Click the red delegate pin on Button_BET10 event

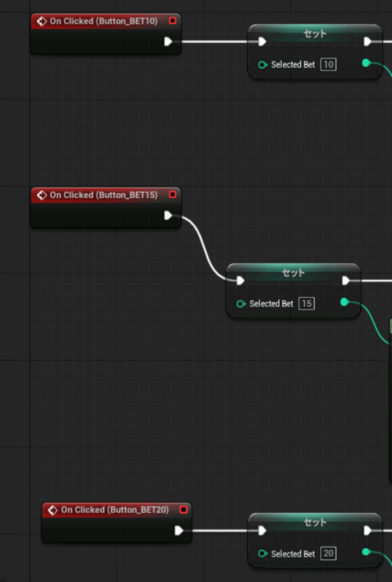(173, 21)
